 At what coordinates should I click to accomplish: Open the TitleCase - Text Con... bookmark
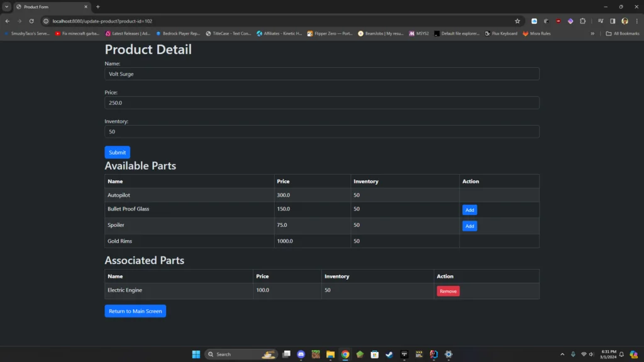point(228,34)
